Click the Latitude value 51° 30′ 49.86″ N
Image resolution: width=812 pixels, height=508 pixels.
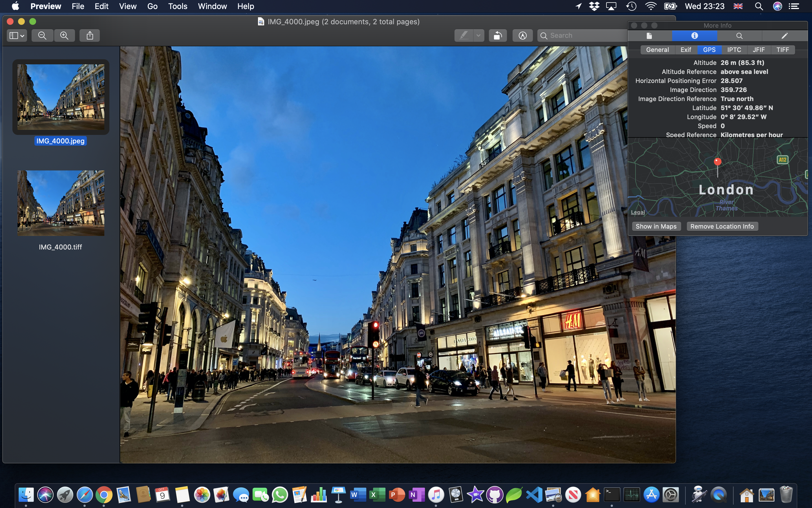tap(747, 108)
